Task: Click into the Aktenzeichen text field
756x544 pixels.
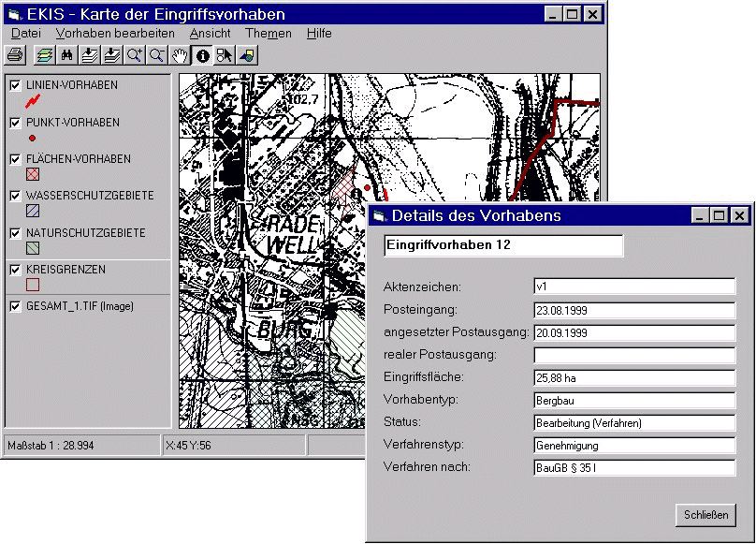Action: pos(633,286)
